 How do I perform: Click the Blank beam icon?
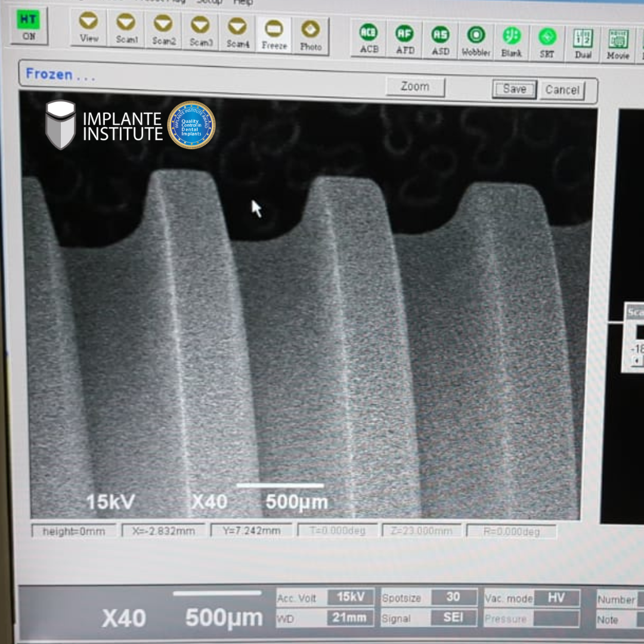(511, 42)
